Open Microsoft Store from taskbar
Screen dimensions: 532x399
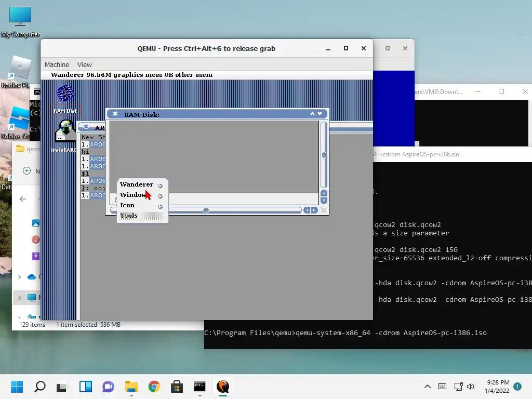(x=177, y=387)
